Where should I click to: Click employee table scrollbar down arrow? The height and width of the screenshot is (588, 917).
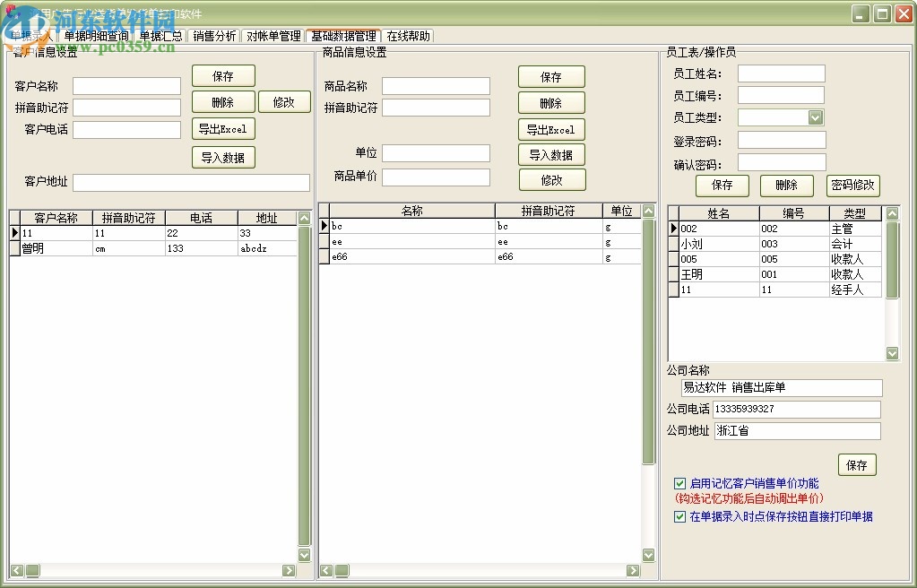point(892,354)
